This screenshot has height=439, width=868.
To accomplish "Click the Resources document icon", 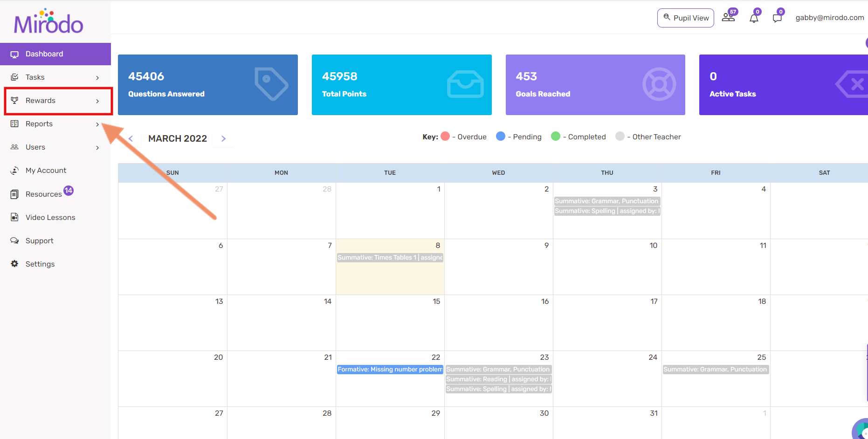I will [14, 194].
